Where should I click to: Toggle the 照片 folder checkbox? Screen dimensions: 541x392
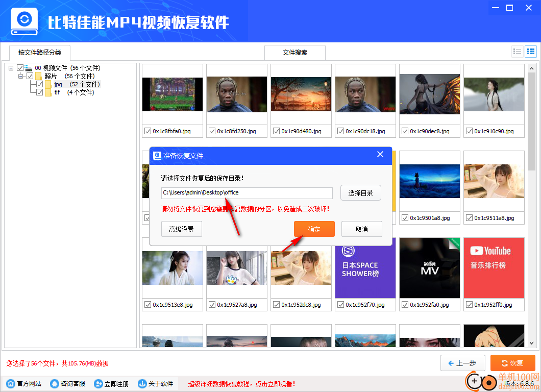point(30,76)
